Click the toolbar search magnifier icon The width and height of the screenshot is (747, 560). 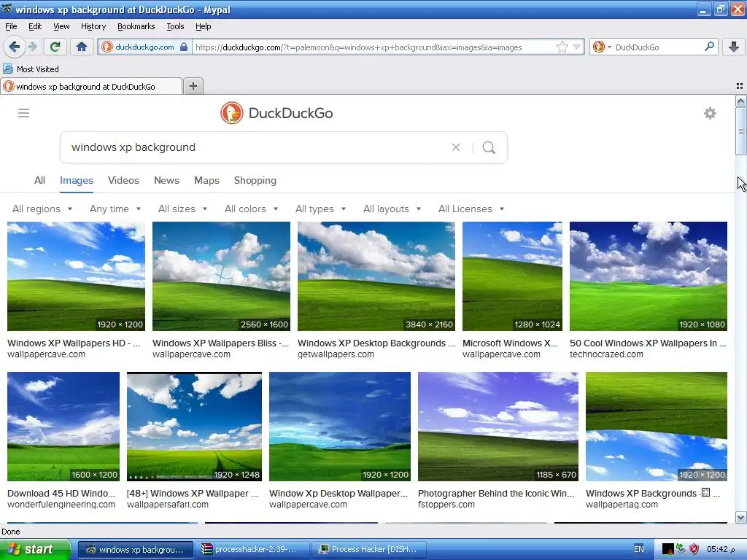[x=709, y=47]
